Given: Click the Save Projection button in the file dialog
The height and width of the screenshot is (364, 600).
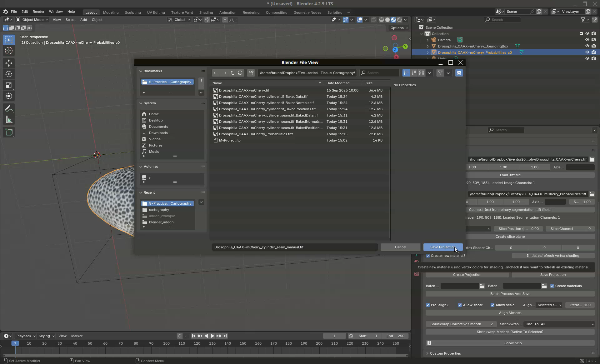Looking at the screenshot, I should pyautogui.click(x=442, y=247).
